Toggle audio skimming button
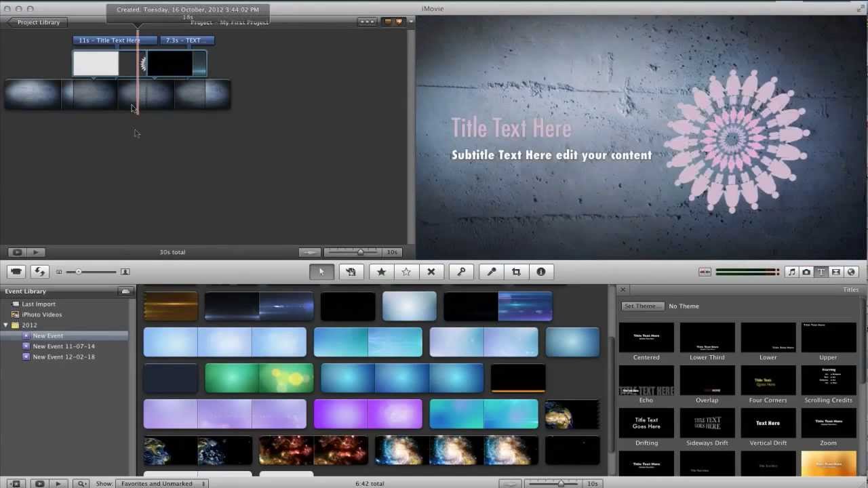868x488 pixels. (705, 272)
